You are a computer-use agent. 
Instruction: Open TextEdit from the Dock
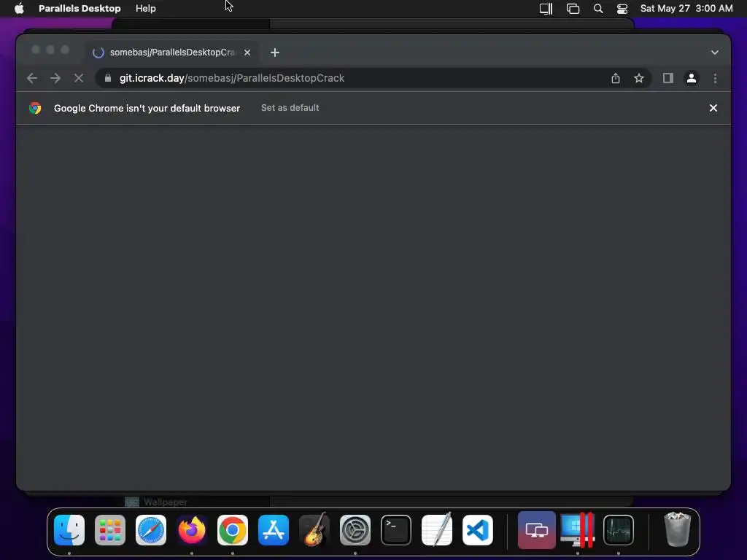[x=437, y=530]
